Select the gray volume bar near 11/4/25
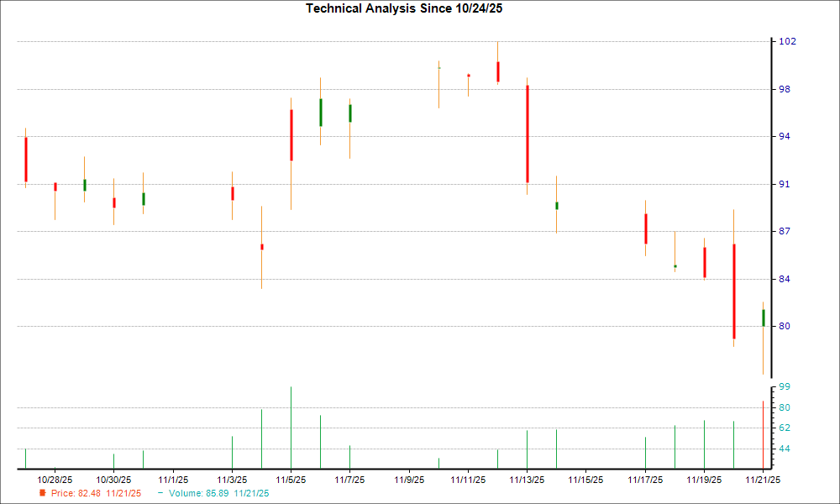This screenshot has height=504, width=840. [261, 437]
